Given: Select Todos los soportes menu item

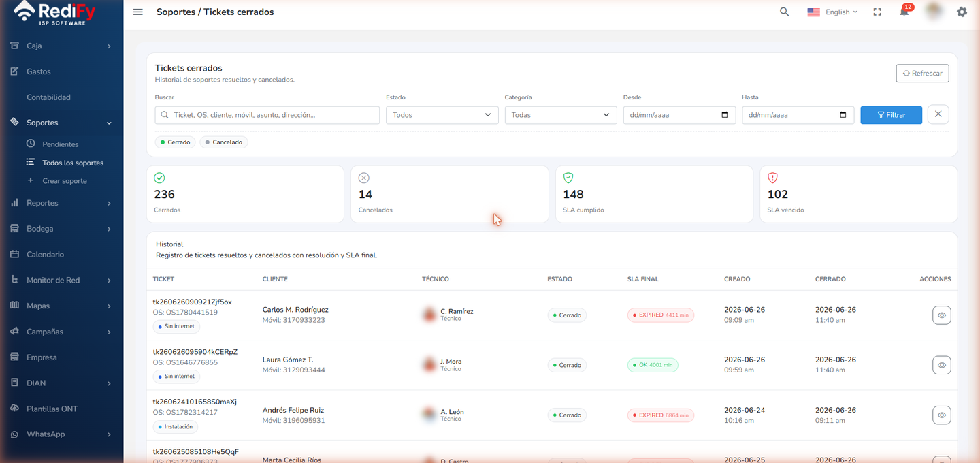Looking at the screenshot, I should (x=73, y=163).
